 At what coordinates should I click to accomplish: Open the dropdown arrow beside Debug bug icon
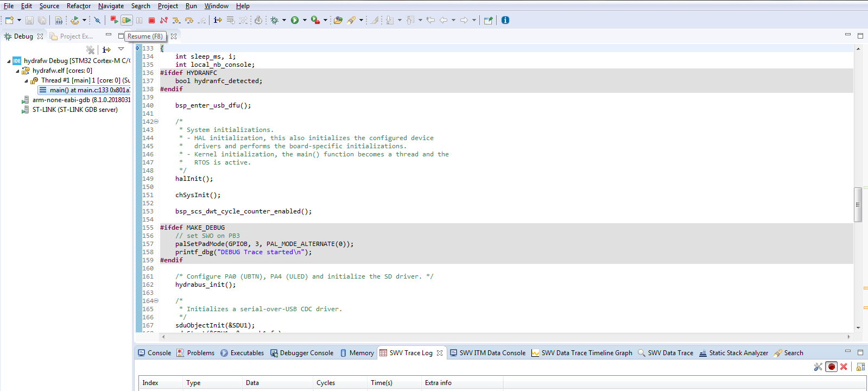(x=284, y=20)
